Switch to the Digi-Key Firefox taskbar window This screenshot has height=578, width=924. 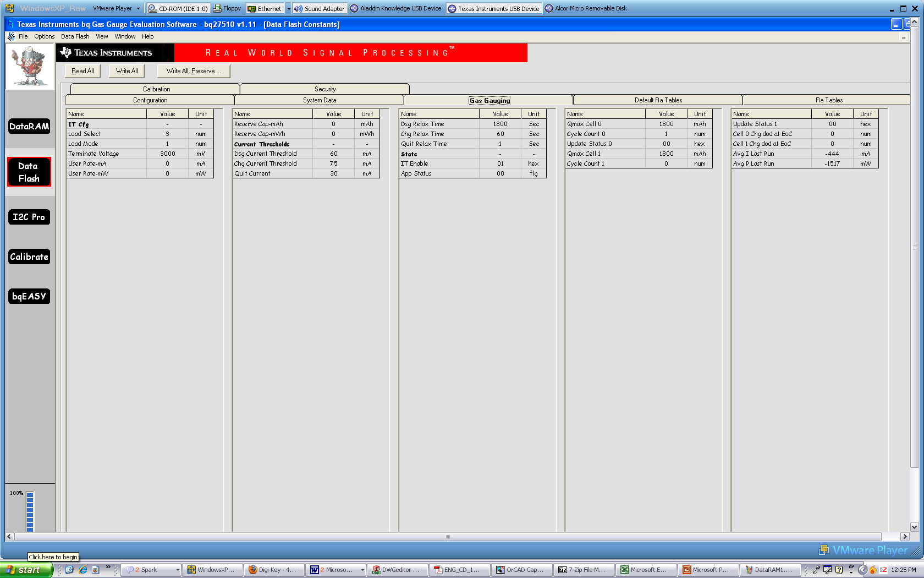tap(273, 570)
